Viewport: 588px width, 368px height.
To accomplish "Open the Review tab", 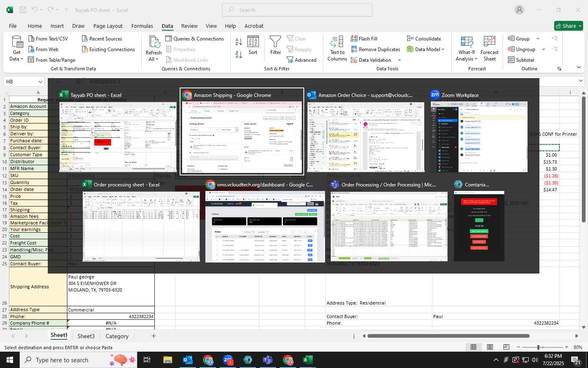I will (x=189, y=26).
